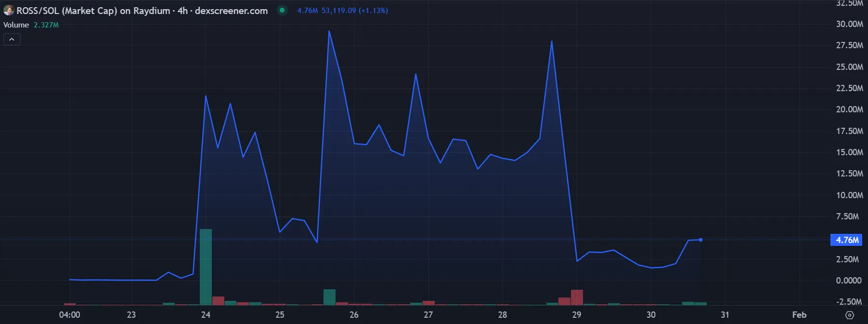Click the last price dot on the line
This screenshot has height=324, width=868.
click(700, 240)
